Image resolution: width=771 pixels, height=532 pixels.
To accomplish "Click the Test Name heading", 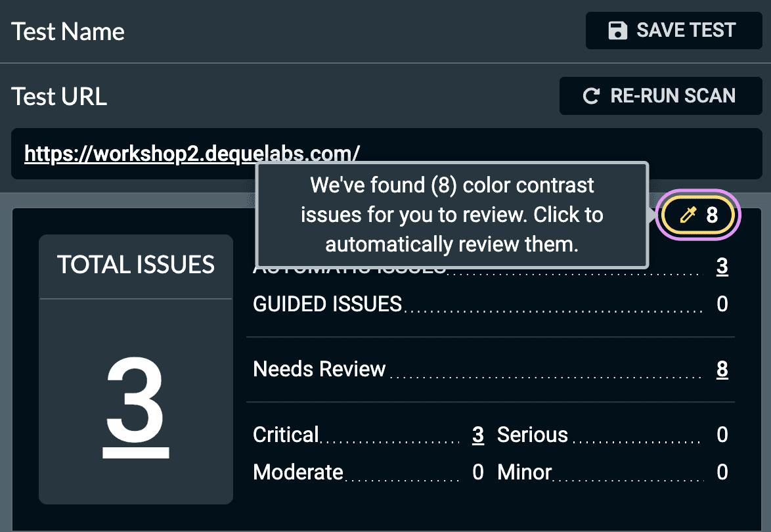I will coord(68,32).
